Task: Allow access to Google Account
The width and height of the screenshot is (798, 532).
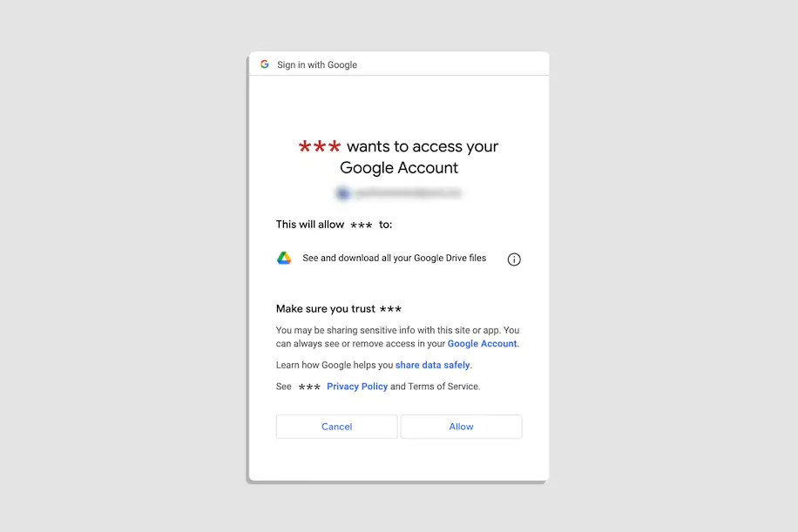Action: 461,427
